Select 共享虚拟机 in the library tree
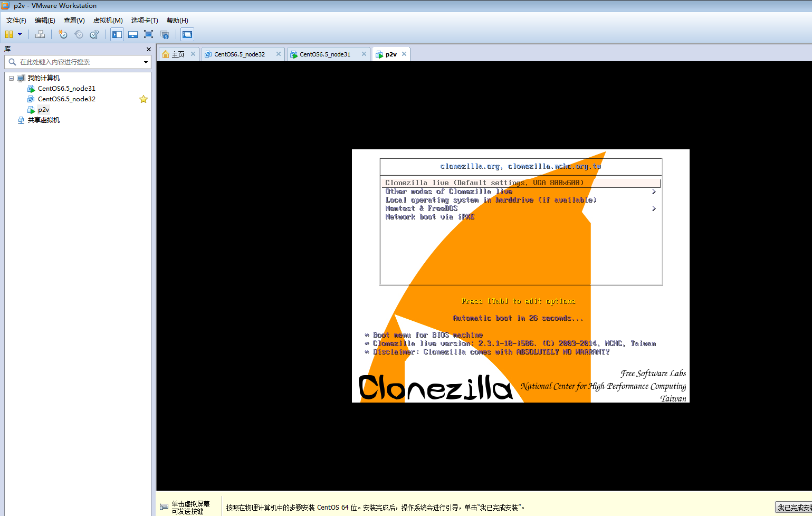 click(44, 120)
